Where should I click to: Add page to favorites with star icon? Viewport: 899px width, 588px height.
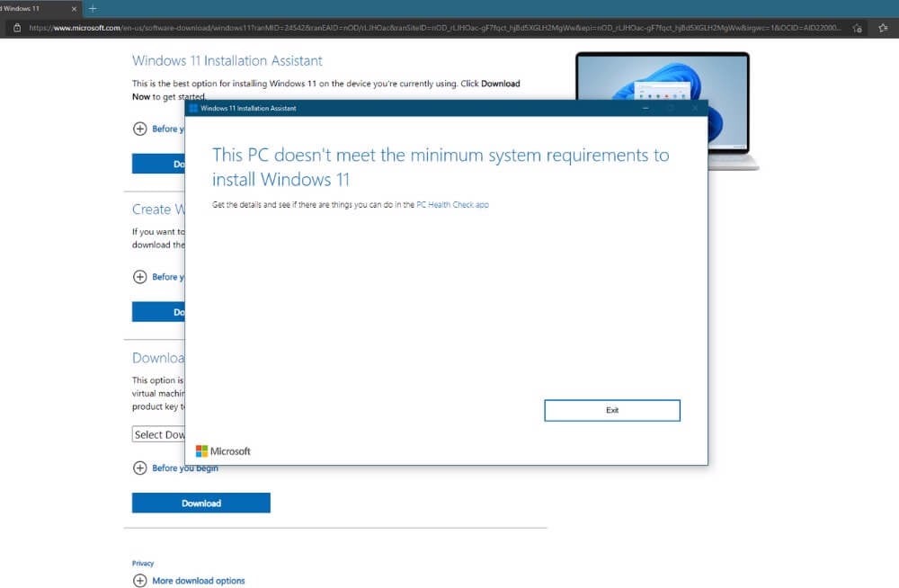pos(859,28)
